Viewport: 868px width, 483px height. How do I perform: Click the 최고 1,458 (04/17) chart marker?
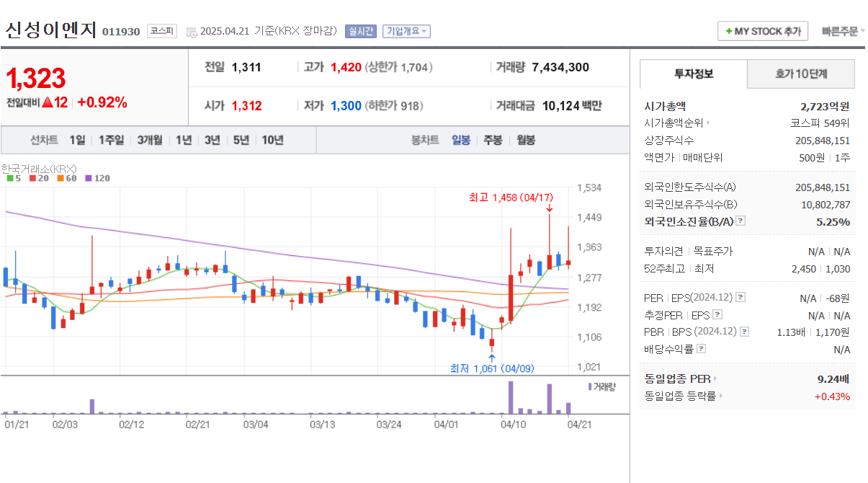click(x=511, y=197)
